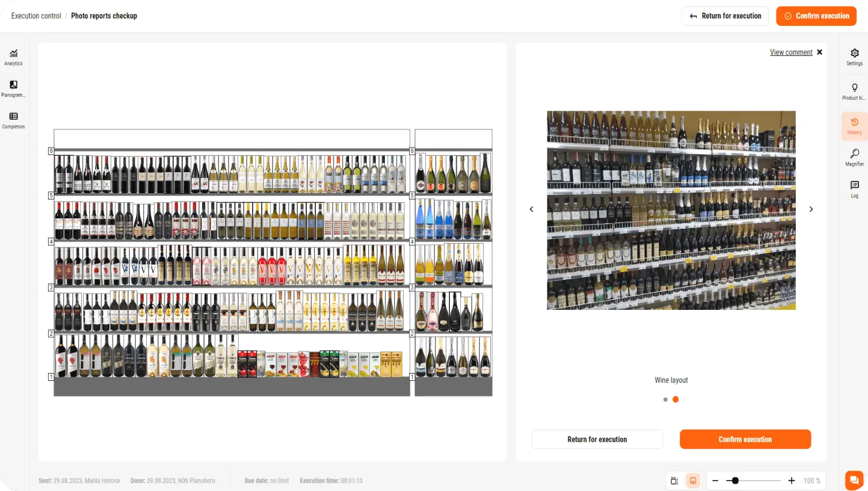Click the zoom slider handle

(x=735, y=481)
